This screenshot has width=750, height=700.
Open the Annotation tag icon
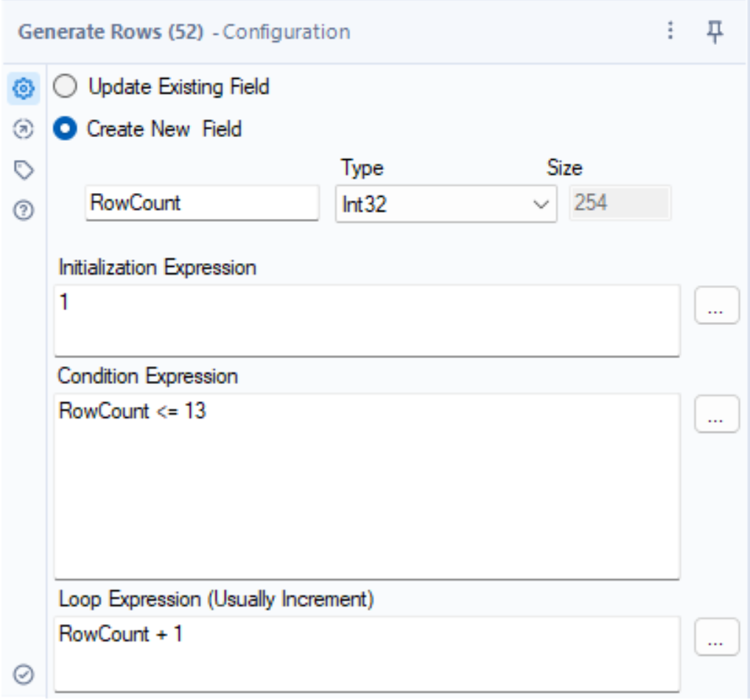(x=24, y=171)
